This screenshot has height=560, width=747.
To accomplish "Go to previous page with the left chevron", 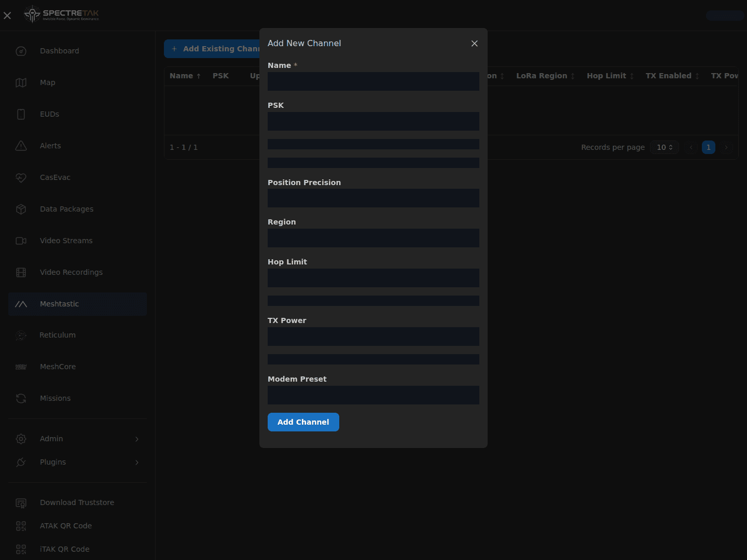I will point(691,147).
